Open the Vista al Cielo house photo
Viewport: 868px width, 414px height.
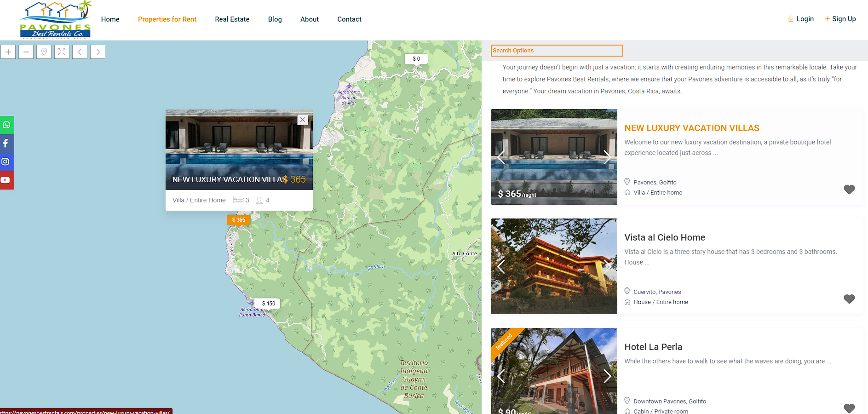(x=554, y=266)
